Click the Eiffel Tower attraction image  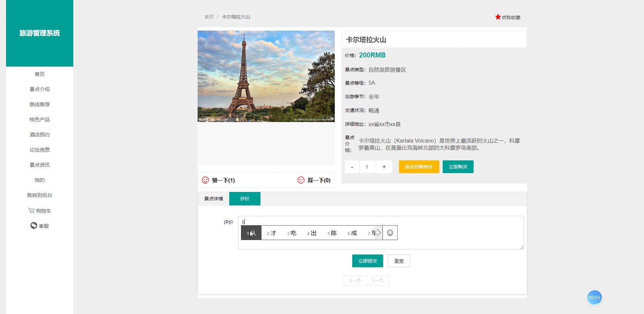(266, 76)
